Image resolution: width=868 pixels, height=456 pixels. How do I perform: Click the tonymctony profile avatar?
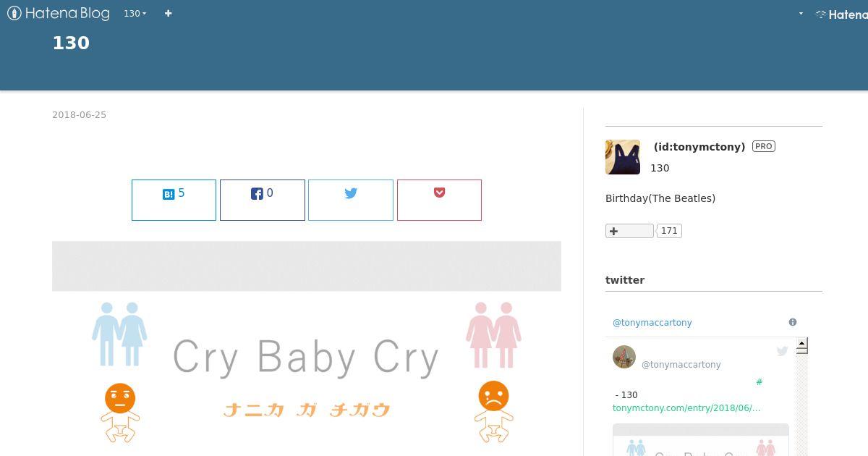point(623,157)
